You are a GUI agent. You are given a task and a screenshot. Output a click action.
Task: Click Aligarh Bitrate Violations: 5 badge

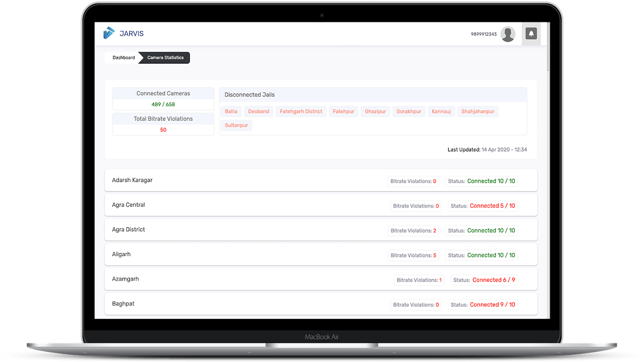tap(413, 255)
